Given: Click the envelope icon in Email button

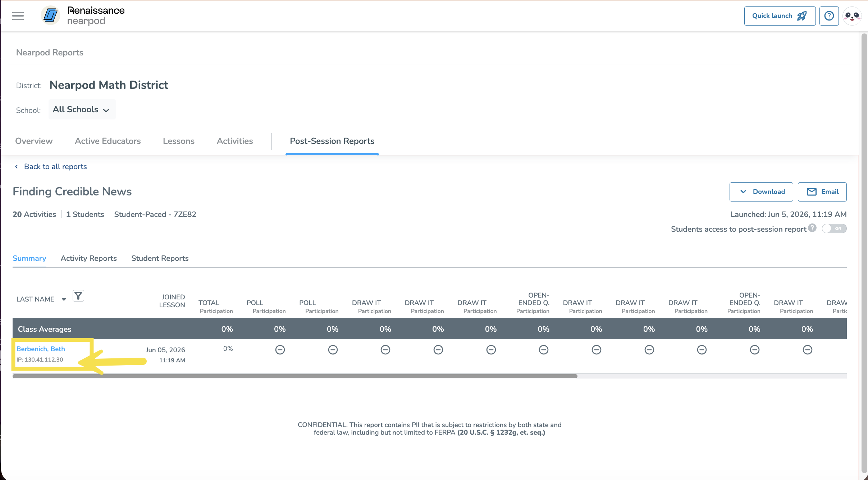Looking at the screenshot, I should pyautogui.click(x=812, y=192).
